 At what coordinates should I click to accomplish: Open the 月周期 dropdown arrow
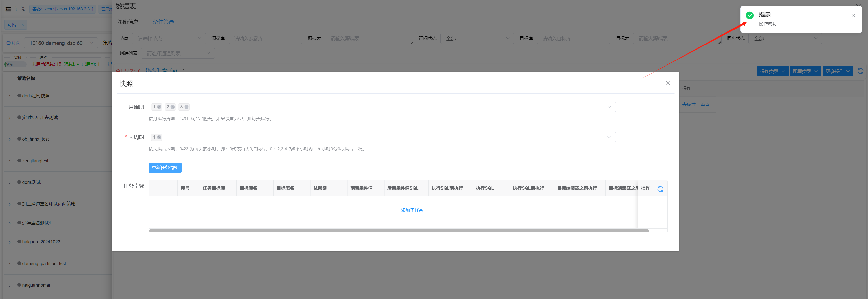(x=609, y=107)
